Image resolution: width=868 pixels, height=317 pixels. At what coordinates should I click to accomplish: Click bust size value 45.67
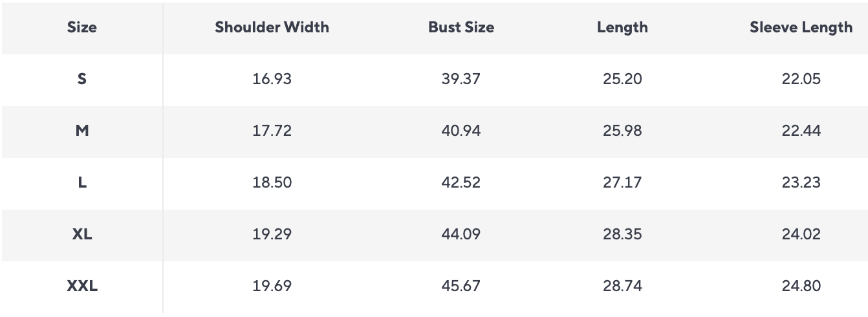coord(461,286)
